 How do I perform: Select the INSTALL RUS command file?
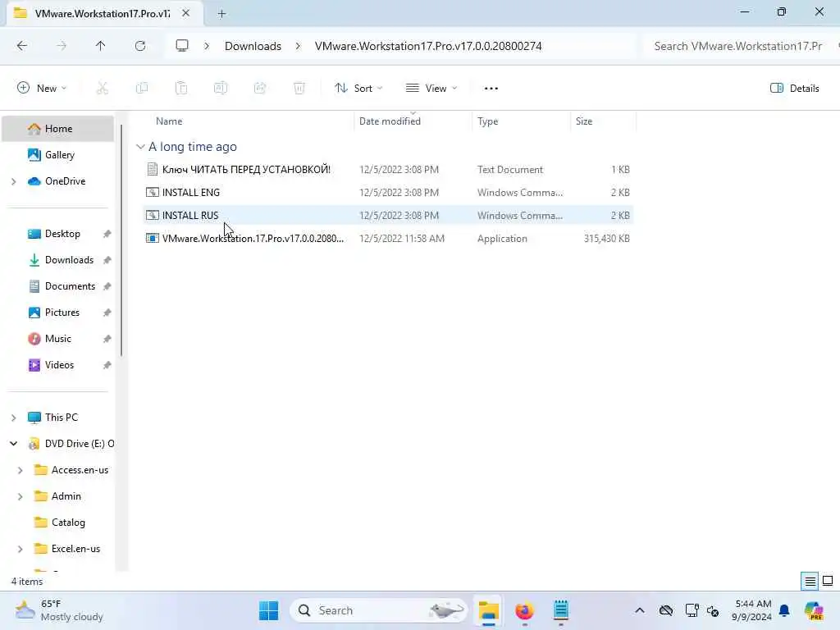tap(388, 216)
